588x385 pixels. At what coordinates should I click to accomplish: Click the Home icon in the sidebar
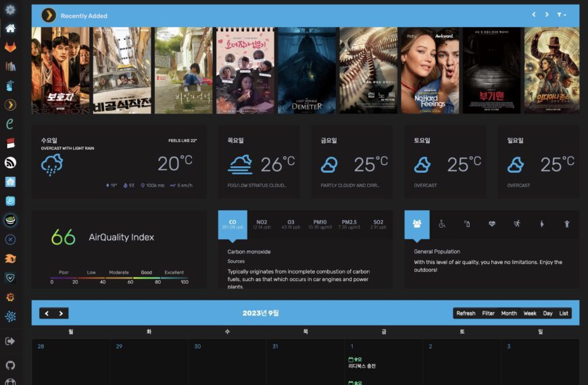(x=10, y=28)
